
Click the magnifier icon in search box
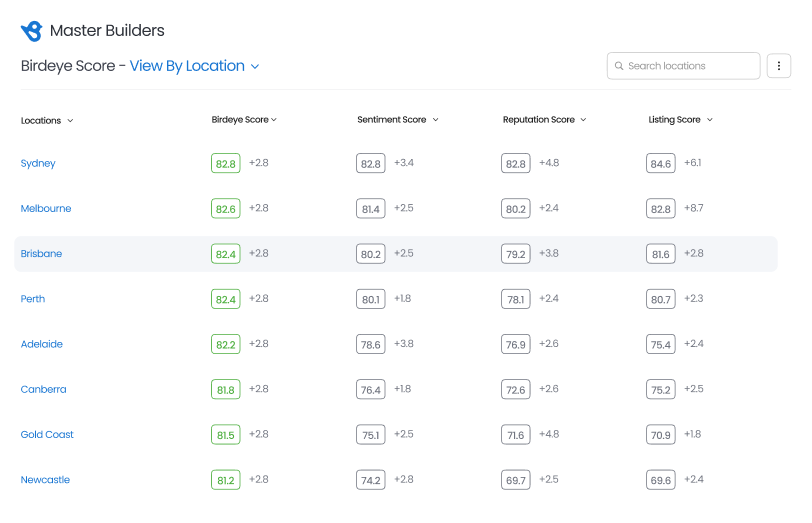(618, 66)
